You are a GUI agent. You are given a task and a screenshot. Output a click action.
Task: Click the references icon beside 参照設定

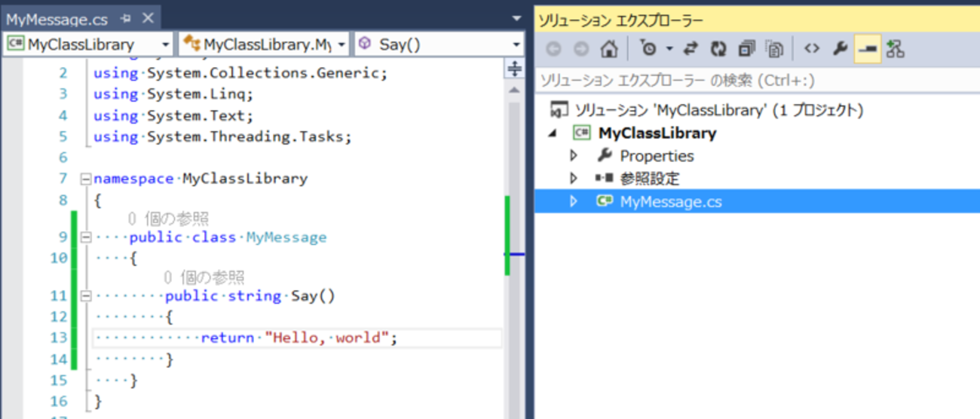(x=604, y=179)
